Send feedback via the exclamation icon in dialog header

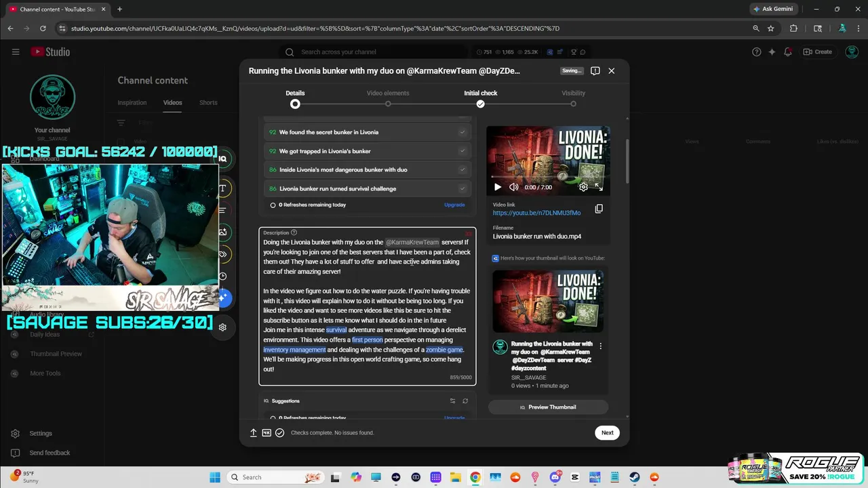595,70
